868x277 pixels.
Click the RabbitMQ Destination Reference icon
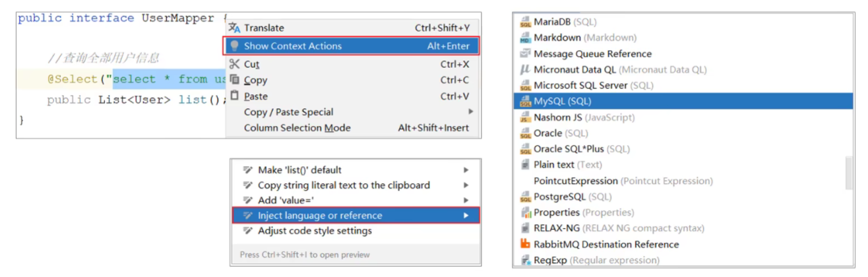coord(525,244)
